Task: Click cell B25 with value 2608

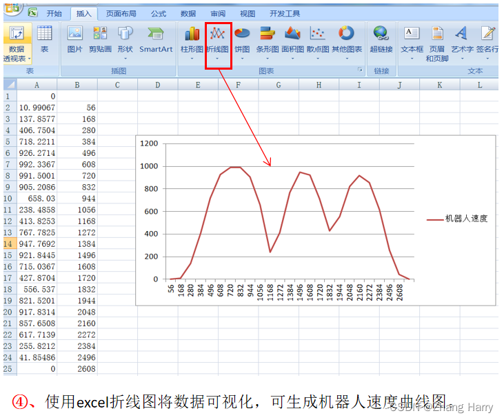Action: tap(77, 368)
